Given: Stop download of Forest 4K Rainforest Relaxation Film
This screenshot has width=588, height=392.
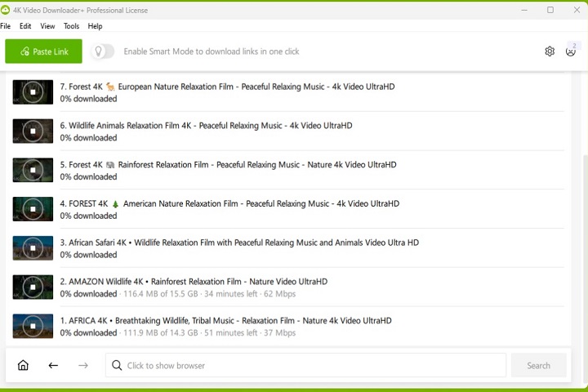Looking at the screenshot, I should click(x=33, y=170).
